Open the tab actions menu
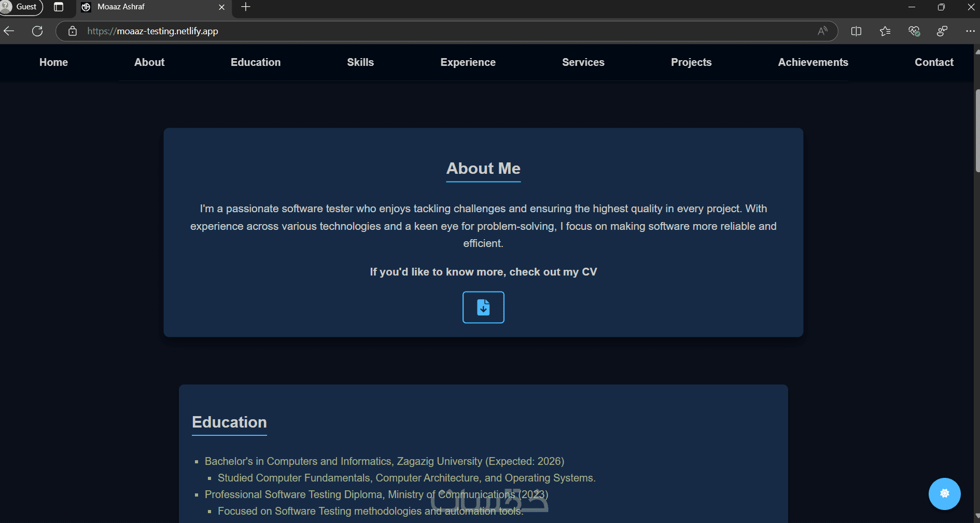The height and width of the screenshot is (523, 980). click(59, 7)
